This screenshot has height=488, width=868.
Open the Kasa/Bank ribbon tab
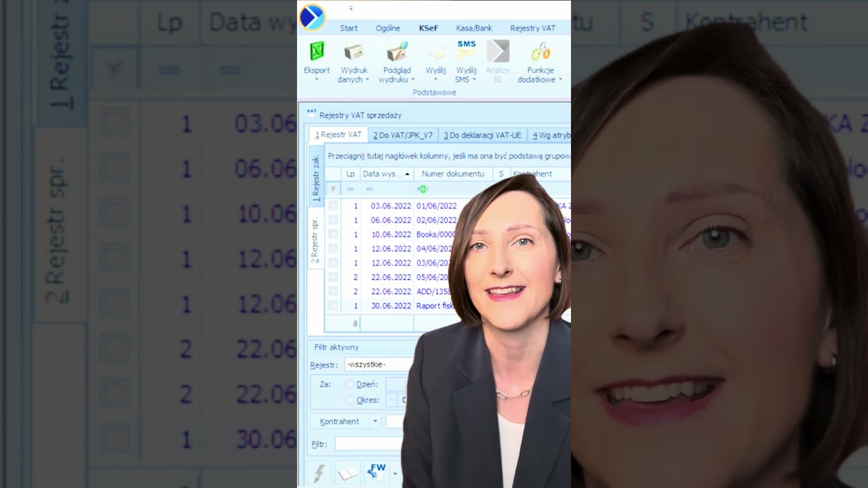point(474,28)
